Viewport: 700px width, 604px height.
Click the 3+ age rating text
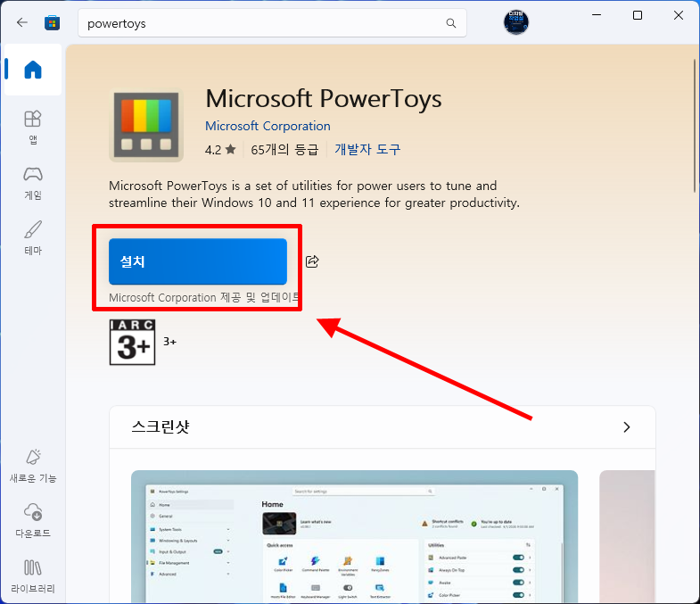169,342
